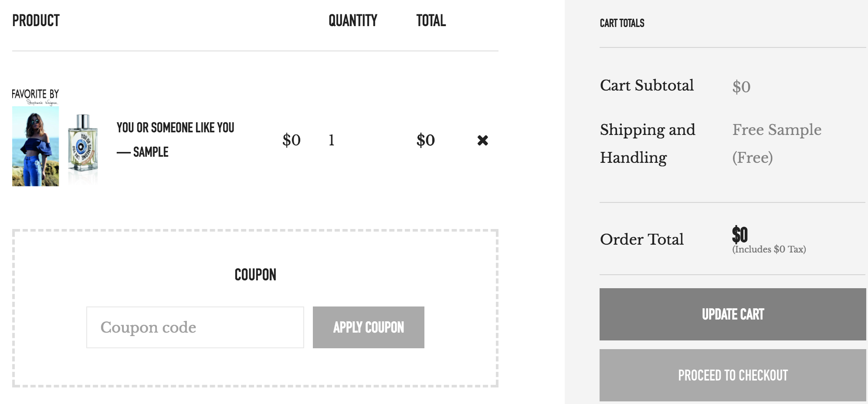Remove the sample item with the X icon

pos(482,140)
